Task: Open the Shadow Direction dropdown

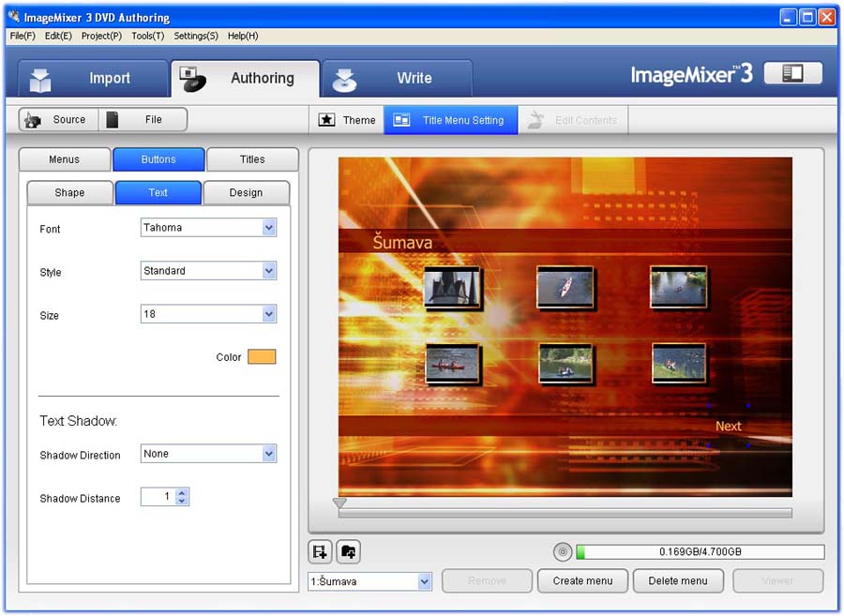Action: click(269, 454)
